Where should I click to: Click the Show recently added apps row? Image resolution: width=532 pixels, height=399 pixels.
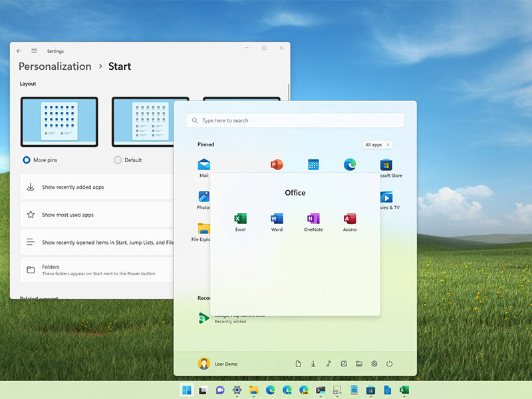point(97,187)
